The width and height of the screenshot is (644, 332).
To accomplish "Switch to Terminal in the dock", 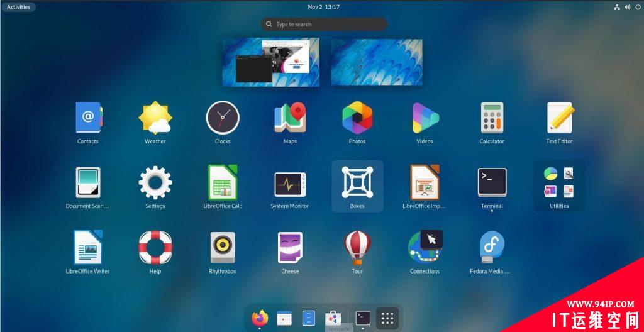I will (x=363, y=318).
